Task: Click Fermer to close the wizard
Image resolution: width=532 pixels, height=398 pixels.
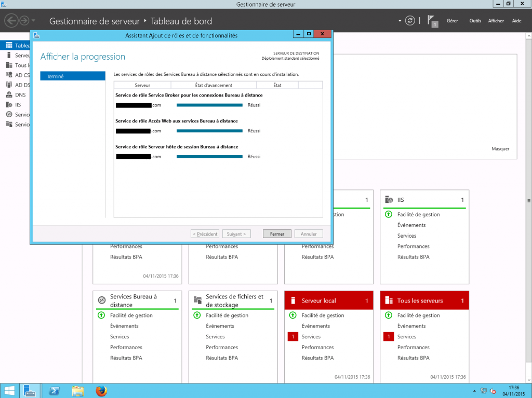Action: pyautogui.click(x=276, y=234)
